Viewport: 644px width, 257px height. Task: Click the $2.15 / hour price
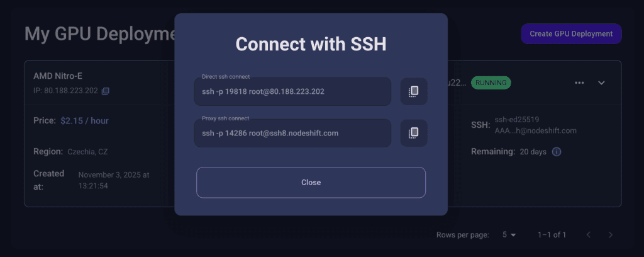[84, 120]
